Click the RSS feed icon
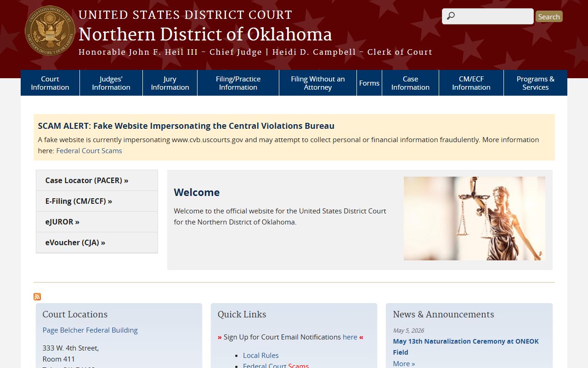This screenshot has height=368, width=588. pyautogui.click(x=37, y=297)
